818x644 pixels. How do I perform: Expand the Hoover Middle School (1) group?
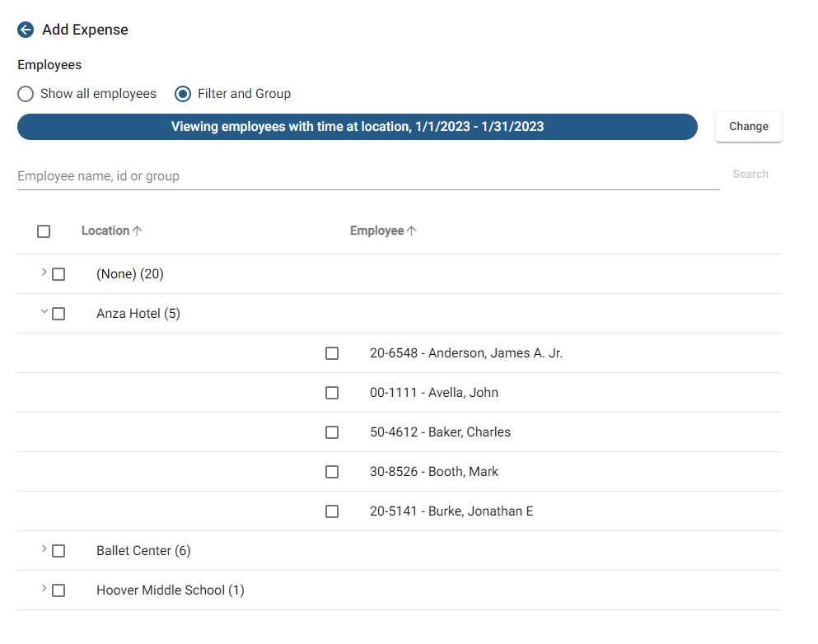[44, 588]
